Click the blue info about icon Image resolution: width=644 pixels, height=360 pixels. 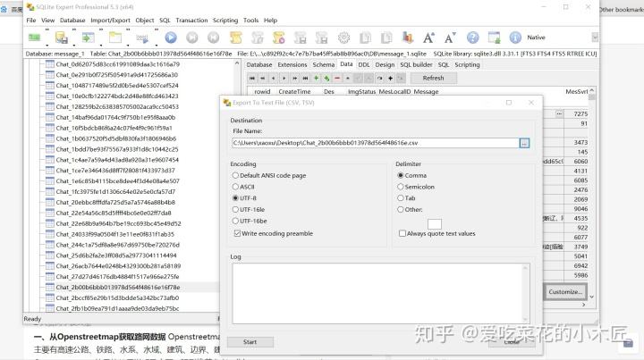click(515, 38)
